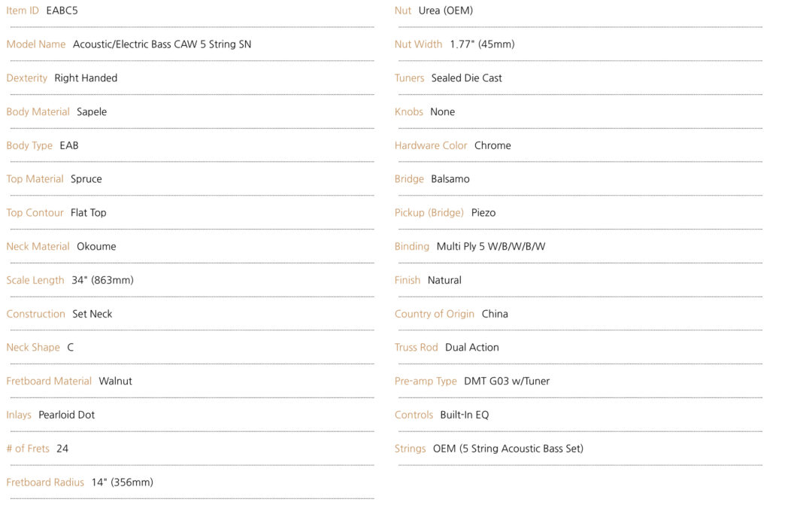
Task: Select the Multi Ply 5 W/B/W/B/W binding value
Action: point(491,246)
